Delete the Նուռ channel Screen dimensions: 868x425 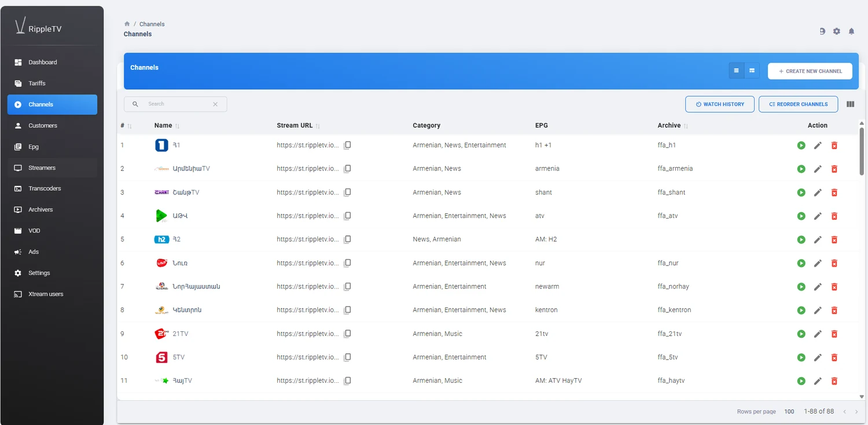pos(834,263)
